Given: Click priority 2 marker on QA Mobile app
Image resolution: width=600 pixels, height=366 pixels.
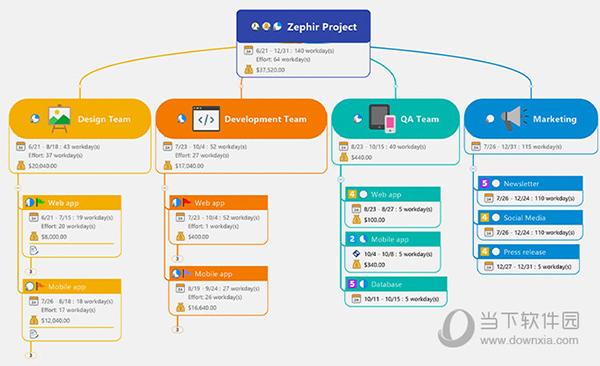Looking at the screenshot, I should (352, 239).
